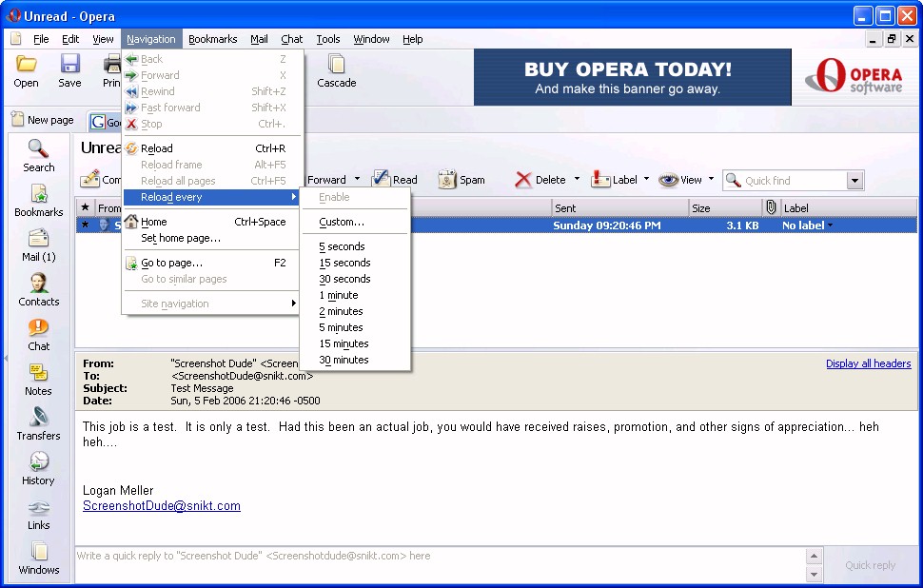The image size is (923, 588).
Task: Click the quick reply text field
Action: (438, 556)
